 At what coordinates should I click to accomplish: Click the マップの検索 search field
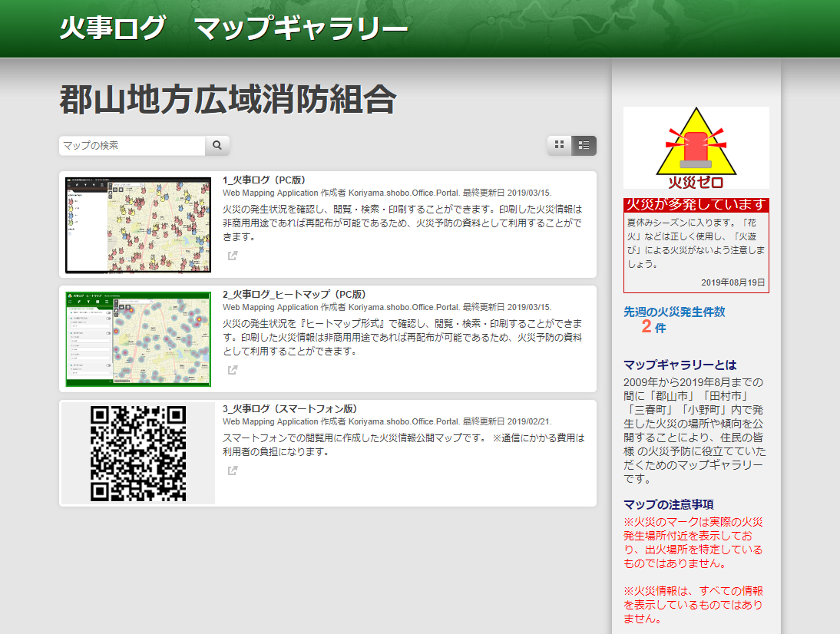coord(131,145)
